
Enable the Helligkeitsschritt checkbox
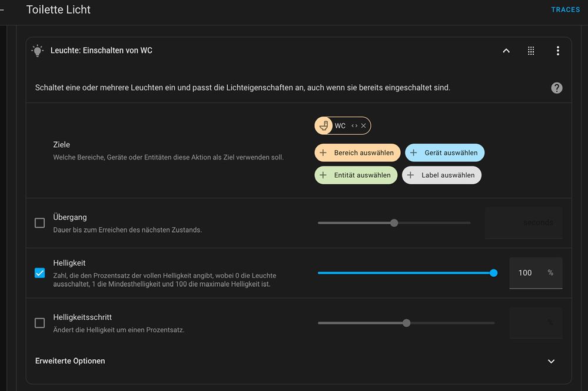pyautogui.click(x=40, y=323)
